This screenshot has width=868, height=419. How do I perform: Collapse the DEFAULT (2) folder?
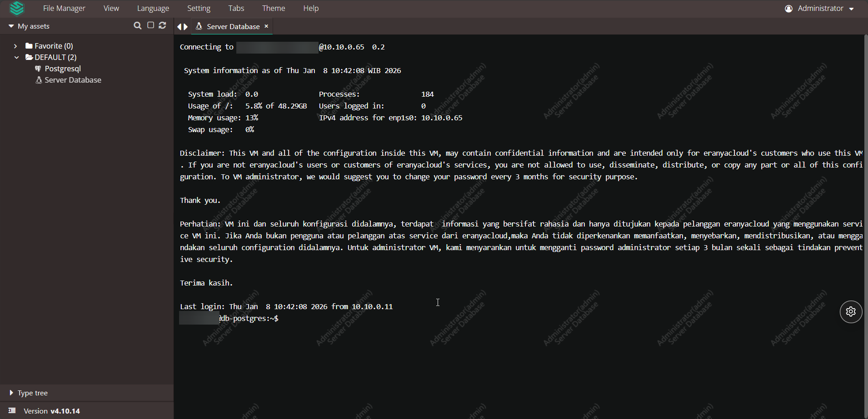[x=16, y=57]
